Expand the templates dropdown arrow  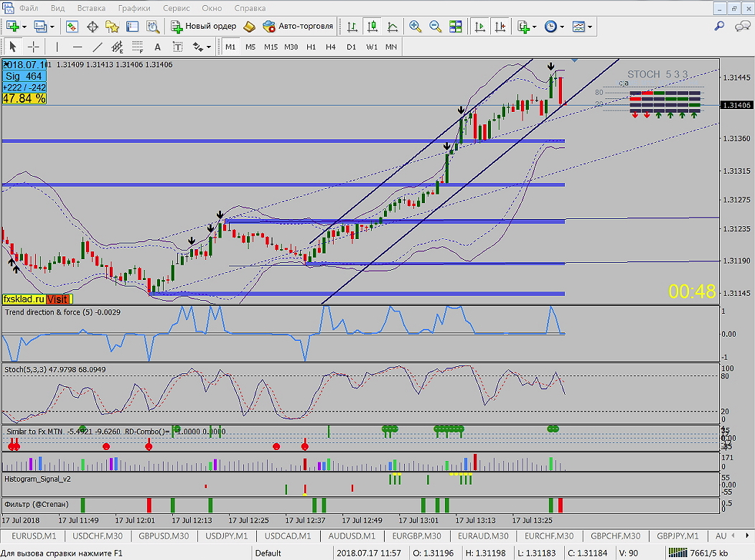pos(590,27)
